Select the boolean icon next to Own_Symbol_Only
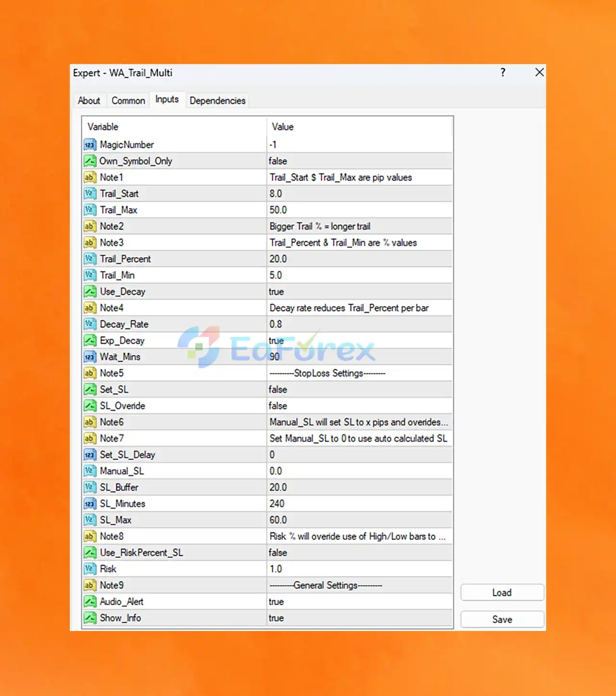This screenshot has width=616, height=696. click(x=90, y=161)
